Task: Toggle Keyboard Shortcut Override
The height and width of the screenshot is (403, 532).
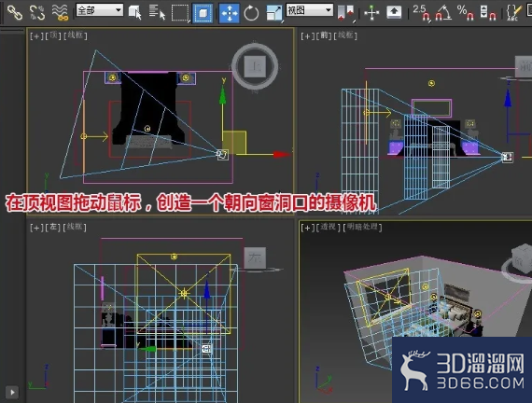Action: (394, 12)
